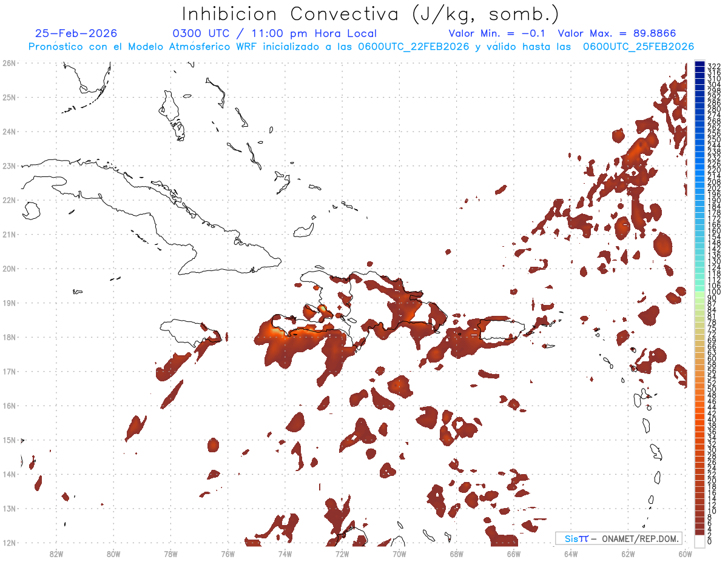Click the 80W longitude label

pyautogui.click(x=113, y=553)
